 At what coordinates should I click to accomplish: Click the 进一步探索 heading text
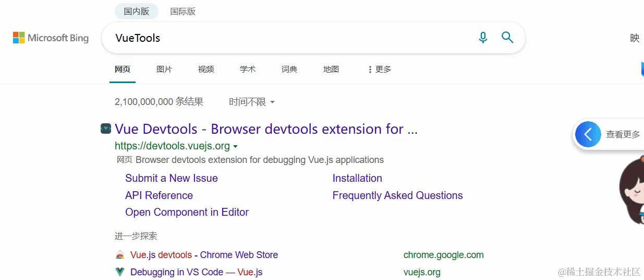[x=136, y=236]
